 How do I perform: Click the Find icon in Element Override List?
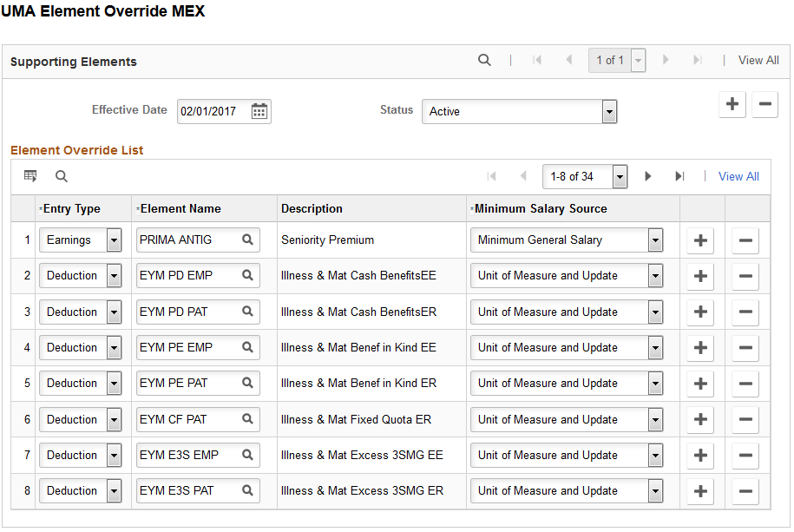pos(62,176)
